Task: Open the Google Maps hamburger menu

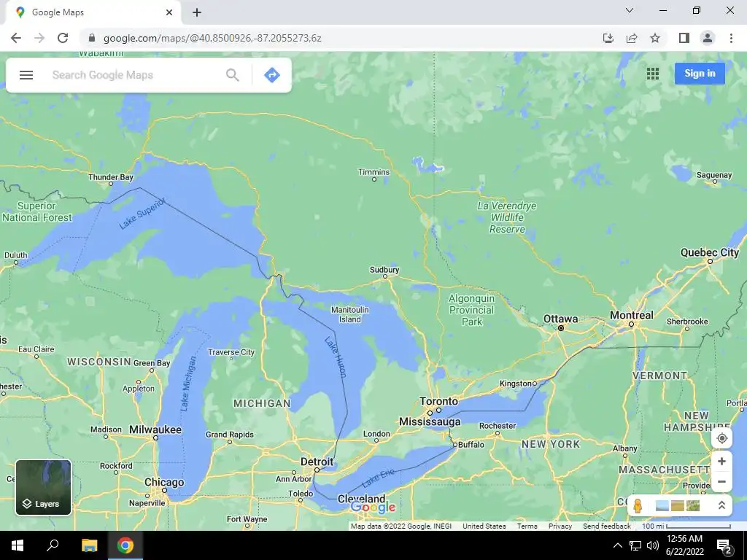Action: 26,75
